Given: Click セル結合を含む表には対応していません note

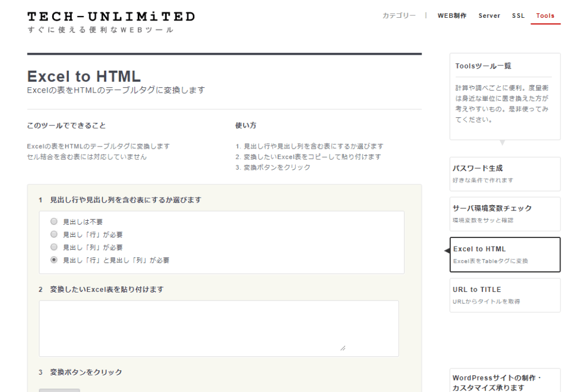Looking at the screenshot, I should coord(87,156).
